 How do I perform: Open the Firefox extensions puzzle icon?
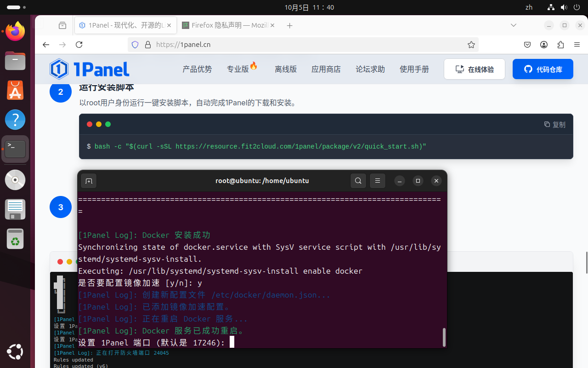coord(560,45)
